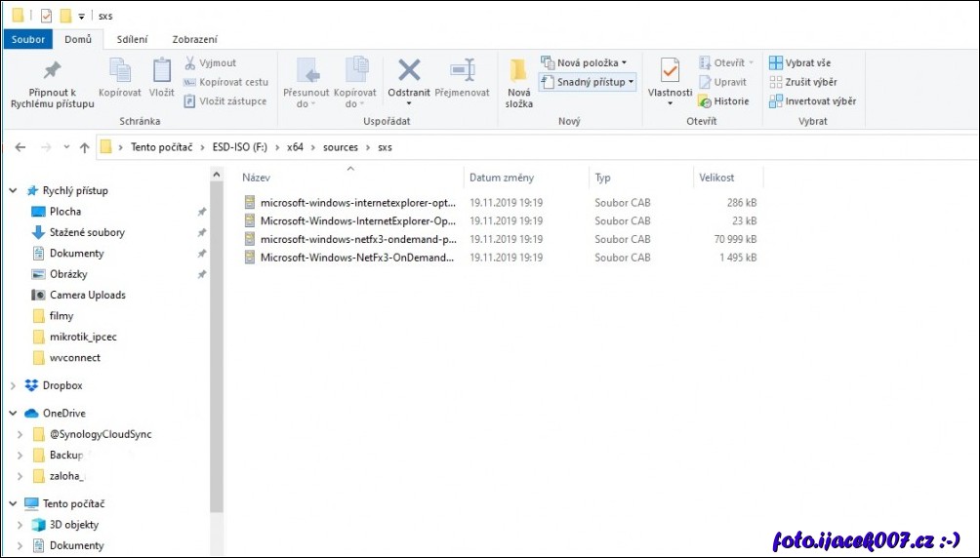Image resolution: width=980 pixels, height=558 pixels.
Task: Click the Přejmenovat rename icon
Action: [462, 70]
